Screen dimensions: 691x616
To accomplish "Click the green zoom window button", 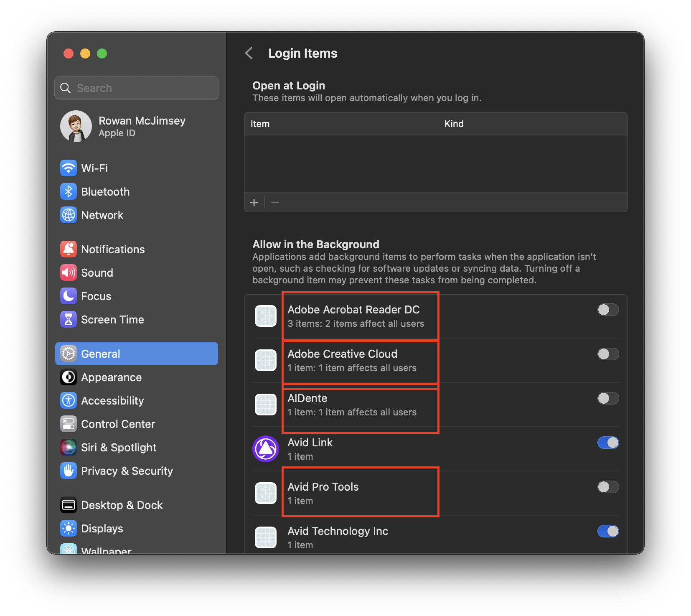I will (102, 53).
